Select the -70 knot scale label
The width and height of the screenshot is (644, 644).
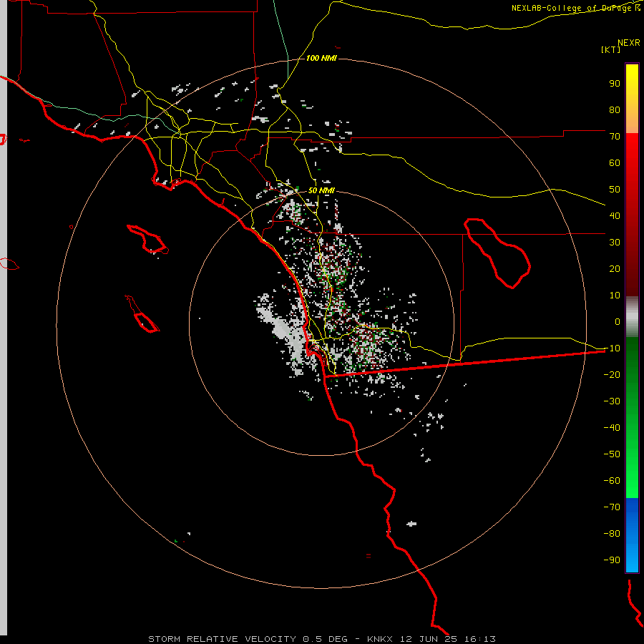pos(612,507)
